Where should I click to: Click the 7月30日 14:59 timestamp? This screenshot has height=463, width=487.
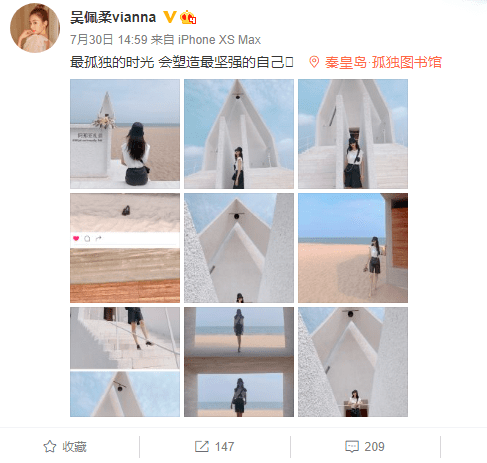coord(109,40)
